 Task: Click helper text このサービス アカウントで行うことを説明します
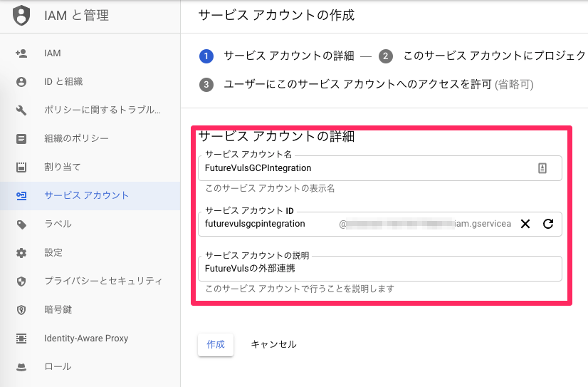(x=300, y=289)
